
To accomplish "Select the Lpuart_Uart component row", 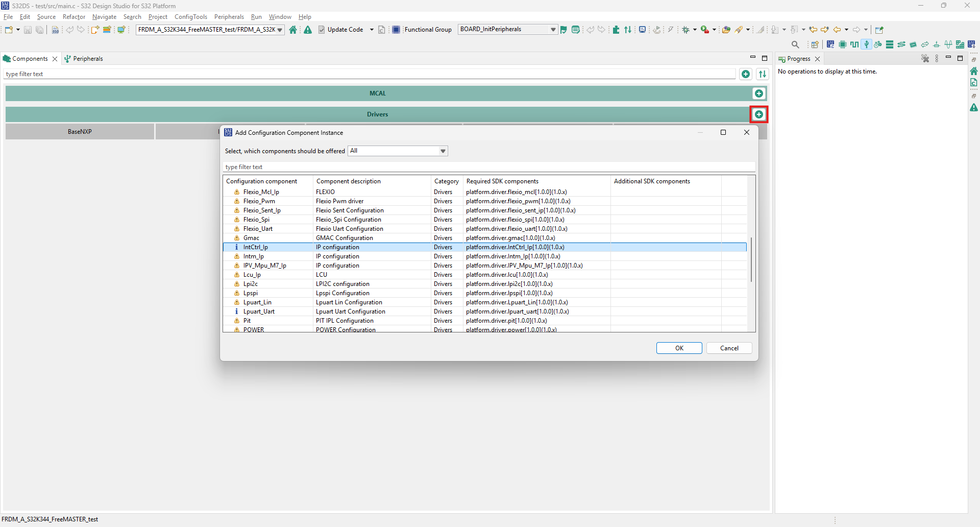I will tap(485, 312).
